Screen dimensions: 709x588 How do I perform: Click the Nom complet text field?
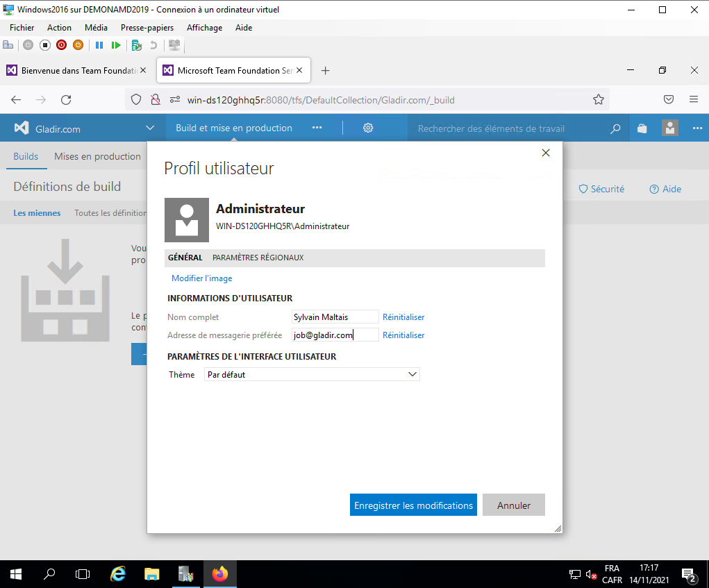(335, 317)
